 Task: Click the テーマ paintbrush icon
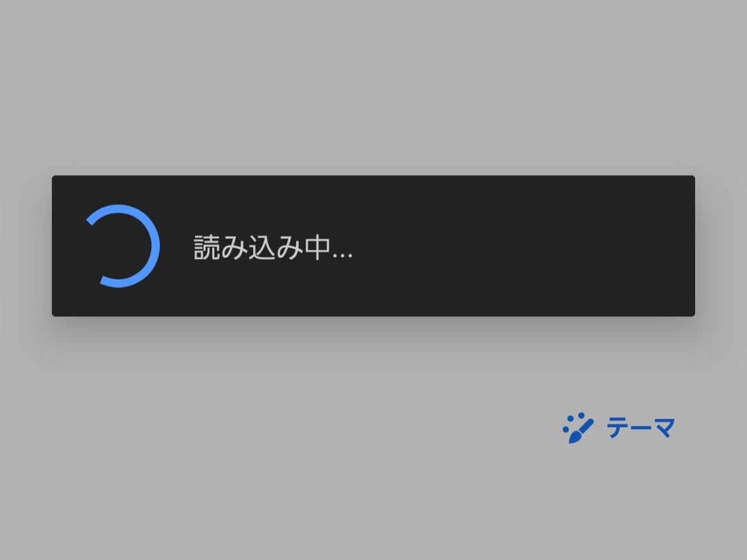tap(578, 428)
